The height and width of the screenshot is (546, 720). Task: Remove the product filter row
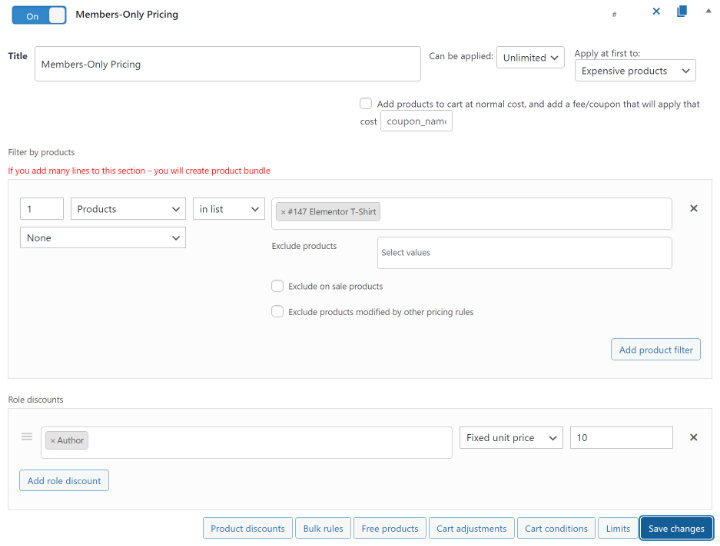693,208
